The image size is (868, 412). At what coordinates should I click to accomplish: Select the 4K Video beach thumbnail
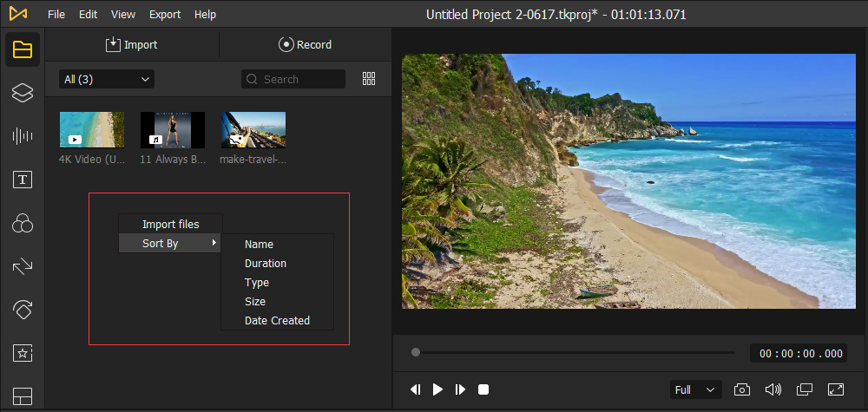point(92,130)
